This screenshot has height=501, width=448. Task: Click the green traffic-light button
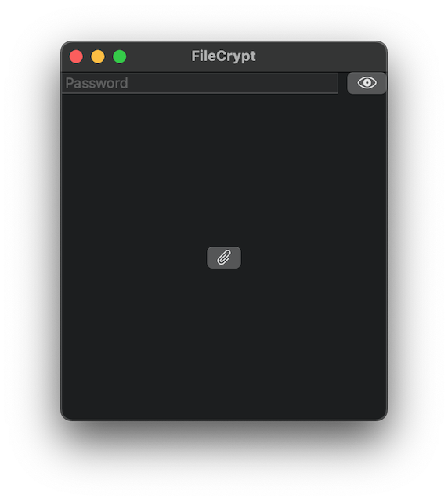pyautogui.click(x=120, y=56)
